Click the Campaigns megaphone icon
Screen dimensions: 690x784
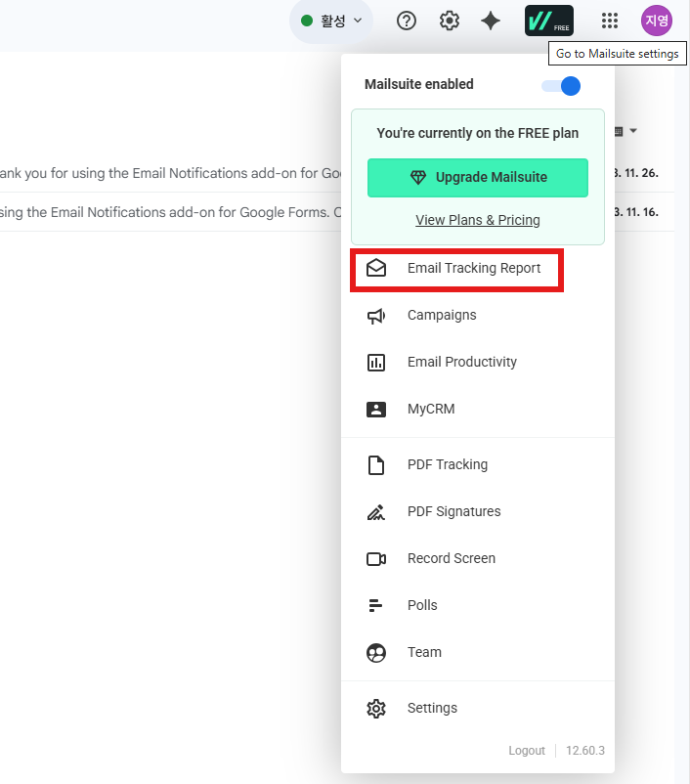pos(376,316)
